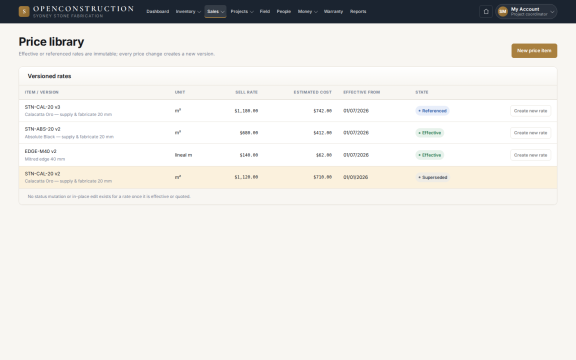This screenshot has height=360, width=576.
Task: Click the Versioned rates card heading
Action: coord(49,76)
